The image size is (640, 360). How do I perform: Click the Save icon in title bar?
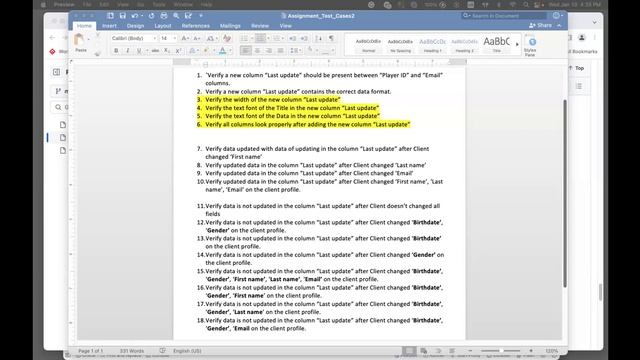[122, 16]
